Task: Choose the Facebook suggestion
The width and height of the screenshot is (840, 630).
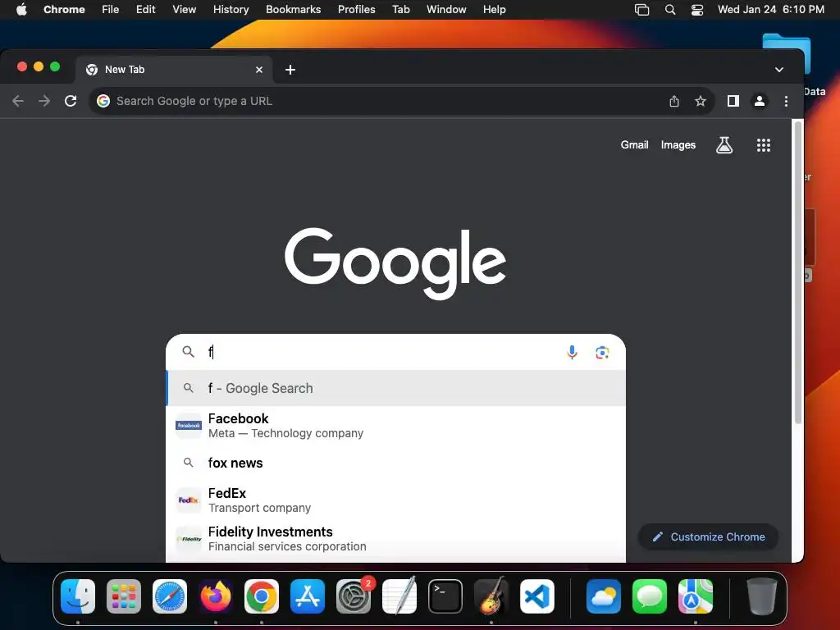Action: click(396, 426)
